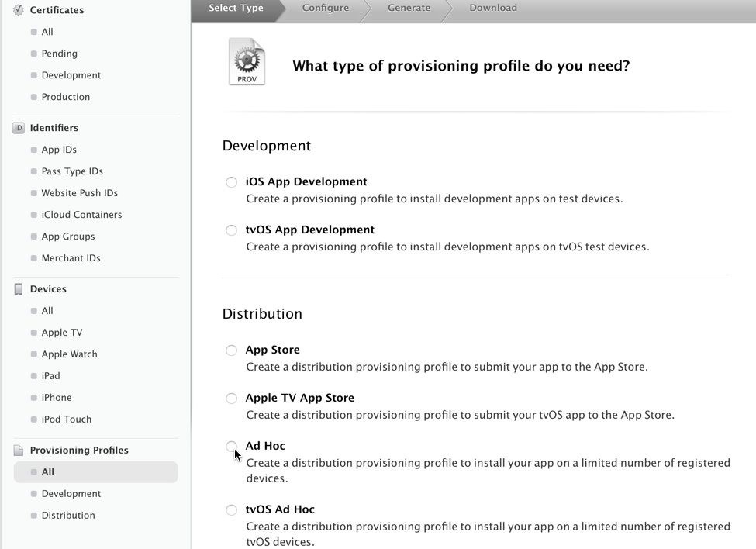The image size is (756, 549).
Task: Click the highlighted All provisioning profiles entry
Action: click(x=48, y=471)
